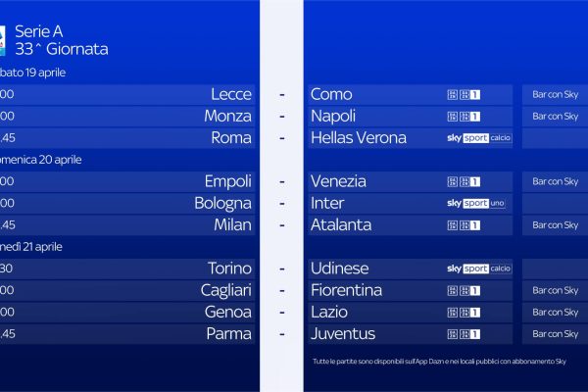Select the Hellas Verona team name
The width and height of the screenshot is (588, 392).
358,138
